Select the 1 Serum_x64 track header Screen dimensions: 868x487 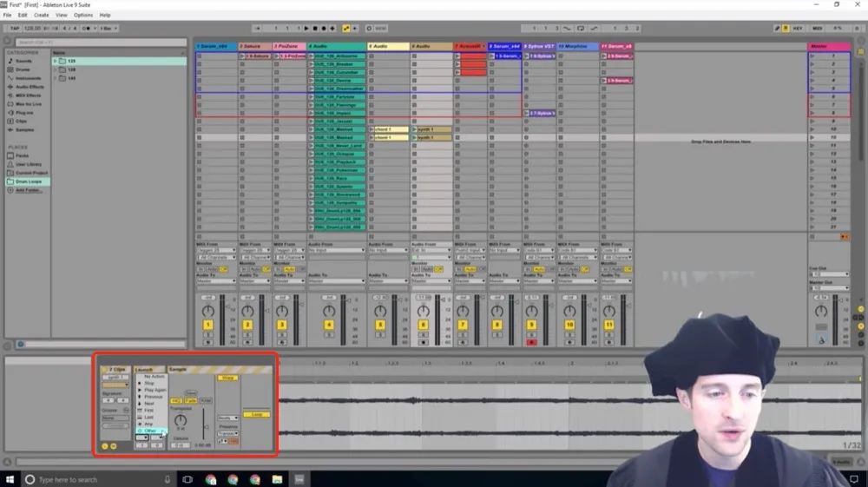tap(216, 47)
